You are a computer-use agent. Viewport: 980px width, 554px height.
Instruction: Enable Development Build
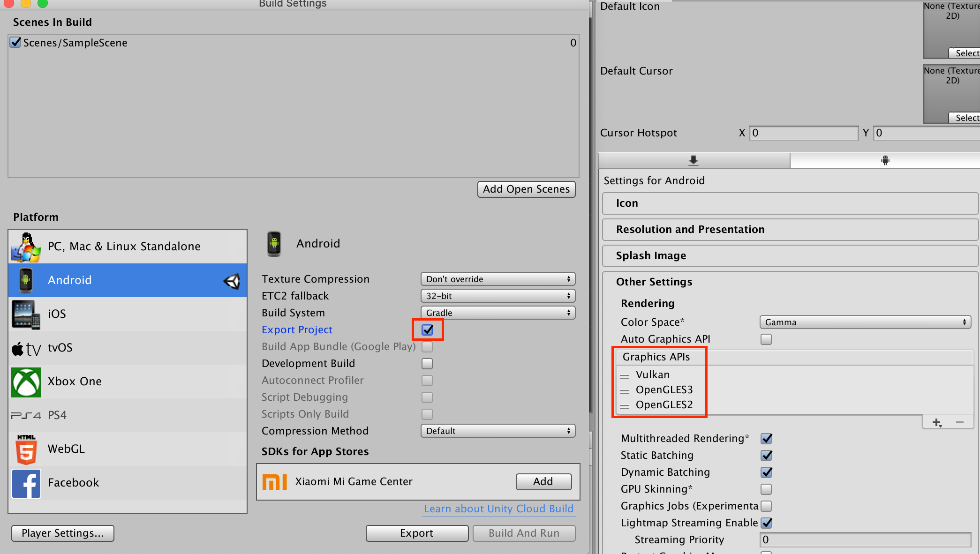pyautogui.click(x=427, y=363)
